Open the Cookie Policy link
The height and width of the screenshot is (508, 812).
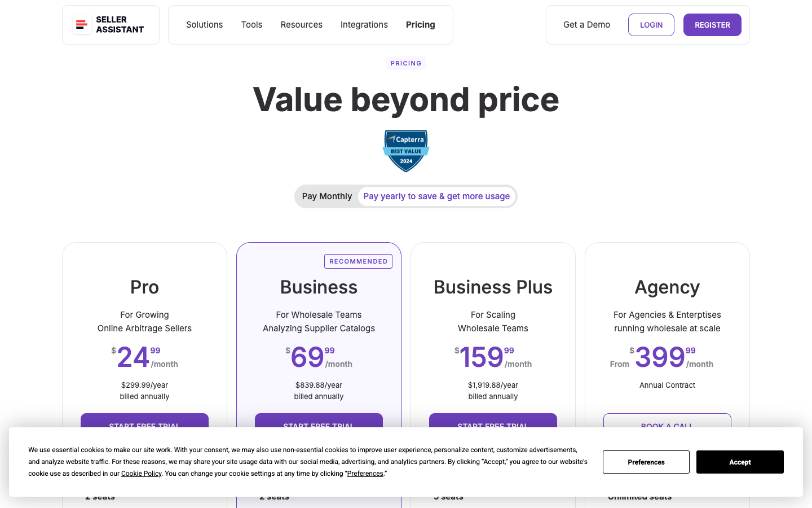pos(141,474)
